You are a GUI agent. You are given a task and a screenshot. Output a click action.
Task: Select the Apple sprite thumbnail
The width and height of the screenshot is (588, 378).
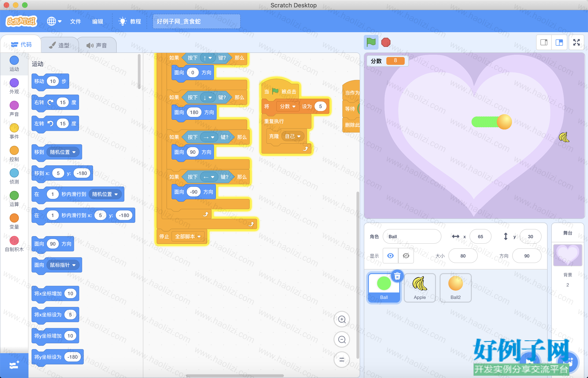coord(420,288)
